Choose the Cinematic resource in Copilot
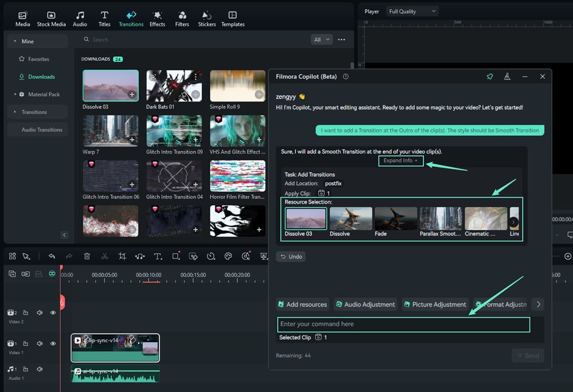This screenshot has width=573, height=392. 486,218
